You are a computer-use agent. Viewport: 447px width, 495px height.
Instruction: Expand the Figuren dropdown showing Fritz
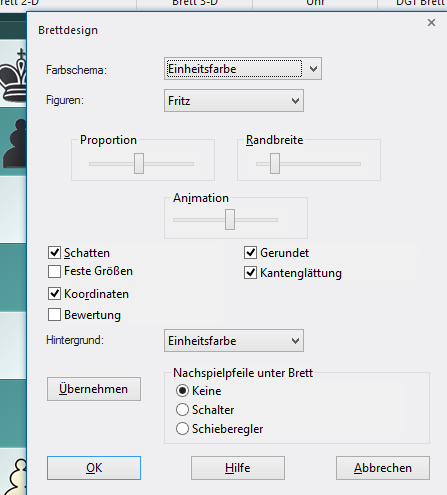point(234,100)
